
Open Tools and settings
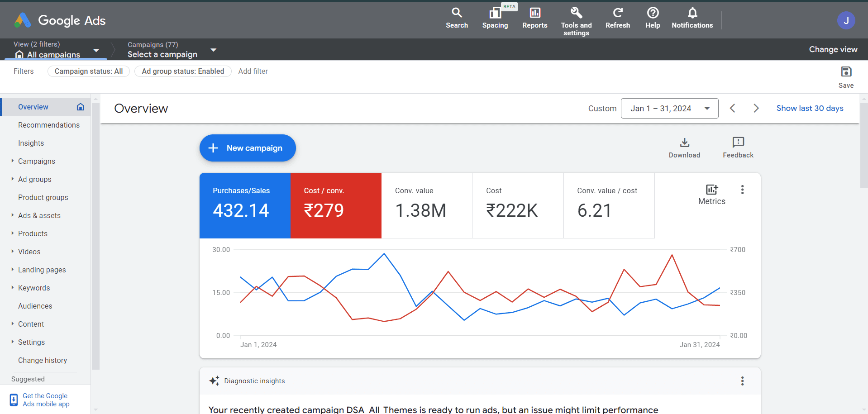576,18
